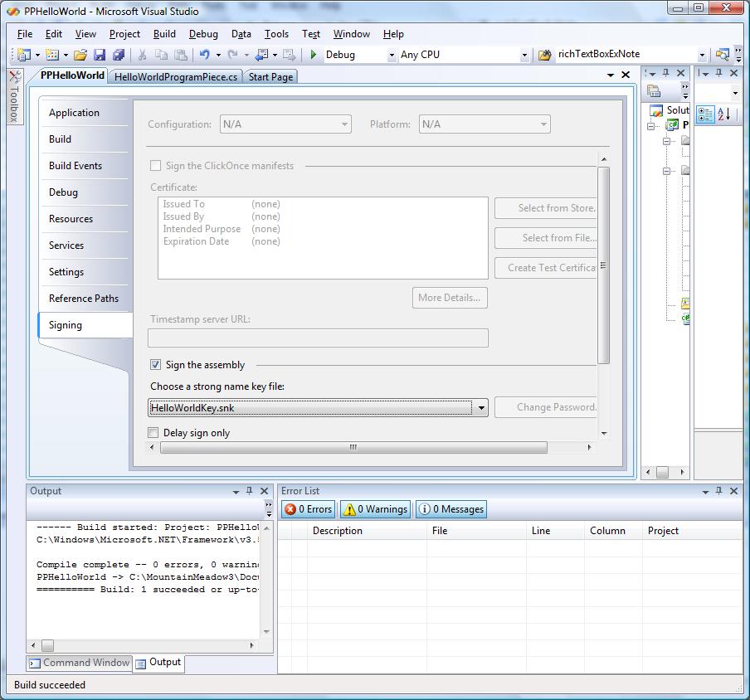The width and height of the screenshot is (750, 700).
Task: Click the signing page vertical scrollbar thumb
Action: click(604, 265)
